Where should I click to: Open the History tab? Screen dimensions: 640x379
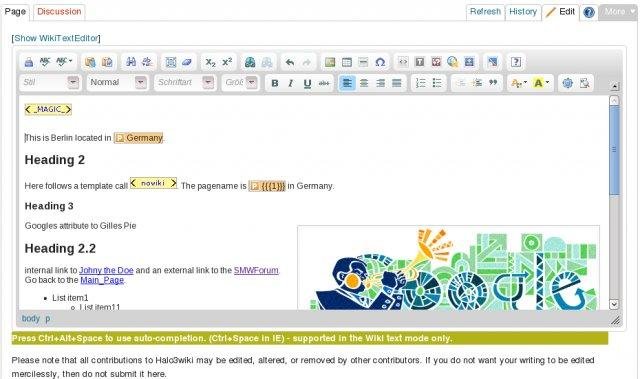tap(523, 11)
